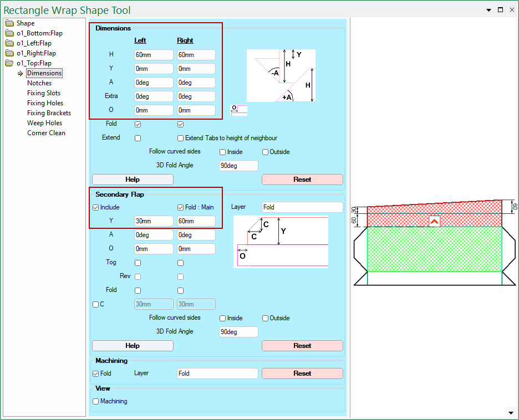The image size is (519, 420).
Task: Click the o1_Right:Flap folder icon
Action: pos(9,53)
